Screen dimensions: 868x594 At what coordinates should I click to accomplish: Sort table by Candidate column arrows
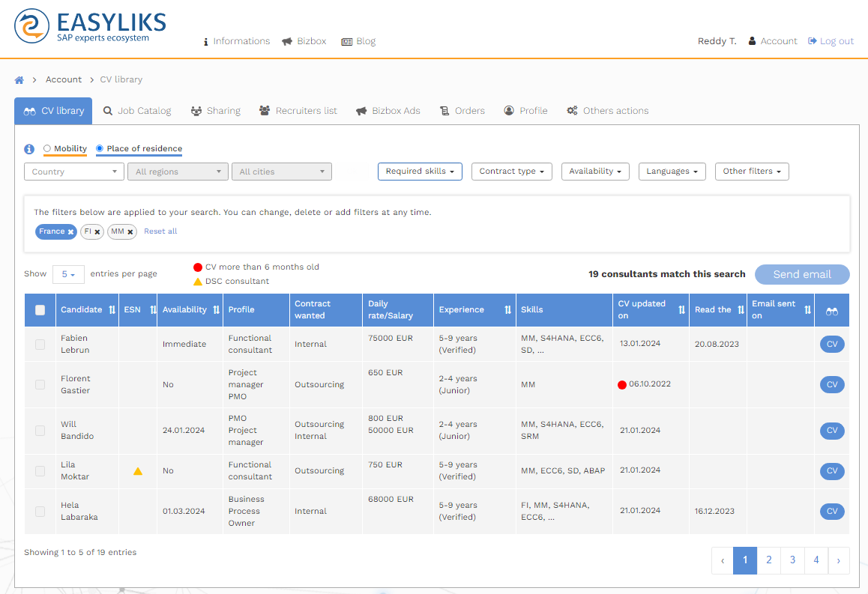point(112,310)
